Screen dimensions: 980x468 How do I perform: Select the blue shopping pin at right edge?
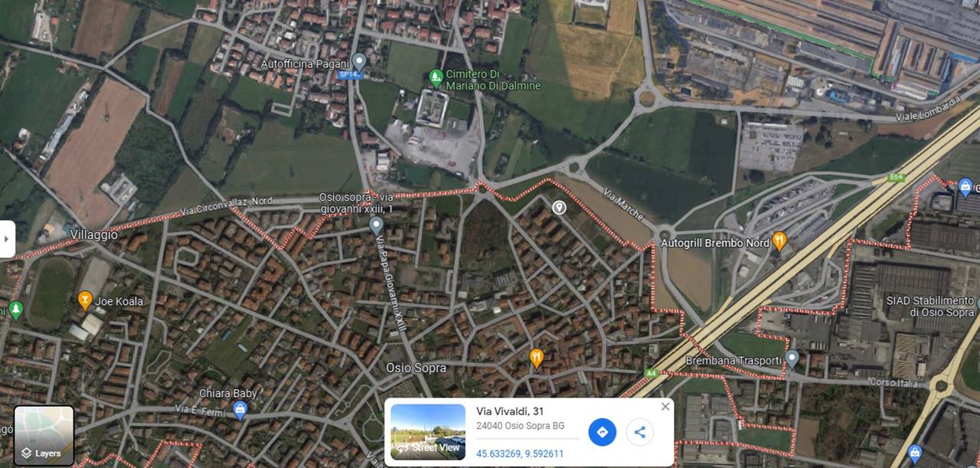tap(965, 187)
